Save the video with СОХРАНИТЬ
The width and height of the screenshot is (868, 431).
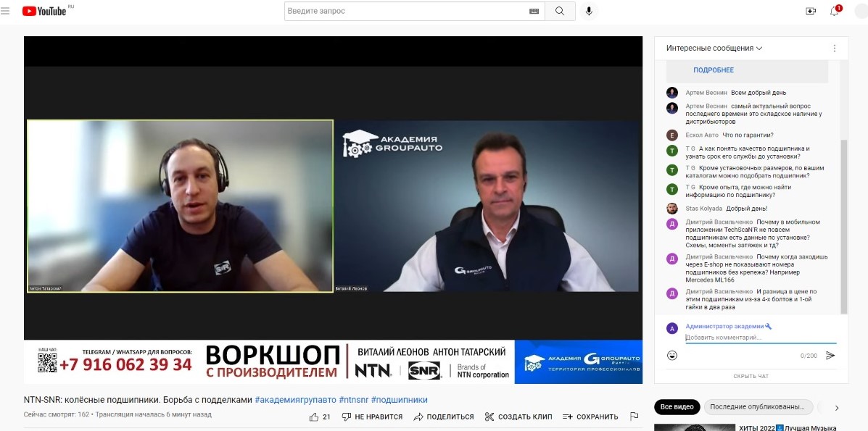pos(590,417)
